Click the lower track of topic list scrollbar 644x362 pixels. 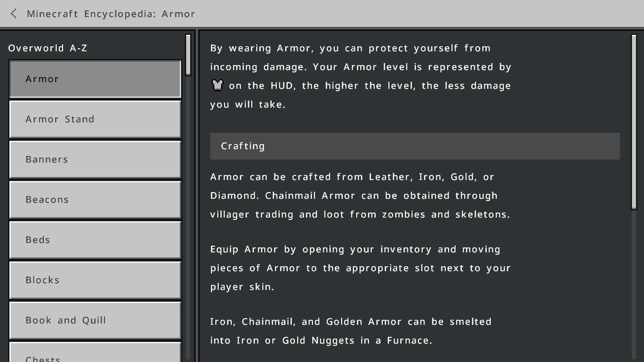point(188,218)
